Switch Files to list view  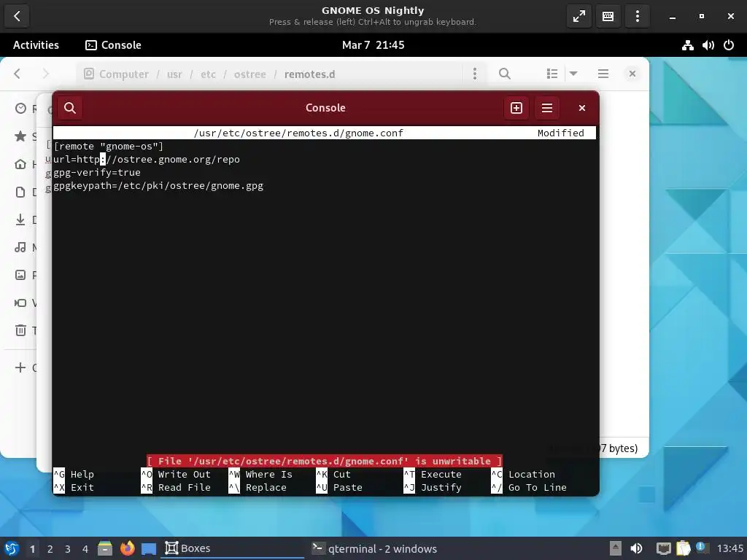552,74
